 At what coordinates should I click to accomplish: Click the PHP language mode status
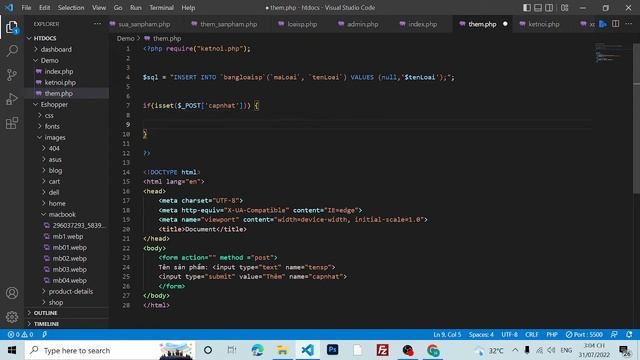(x=552, y=334)
